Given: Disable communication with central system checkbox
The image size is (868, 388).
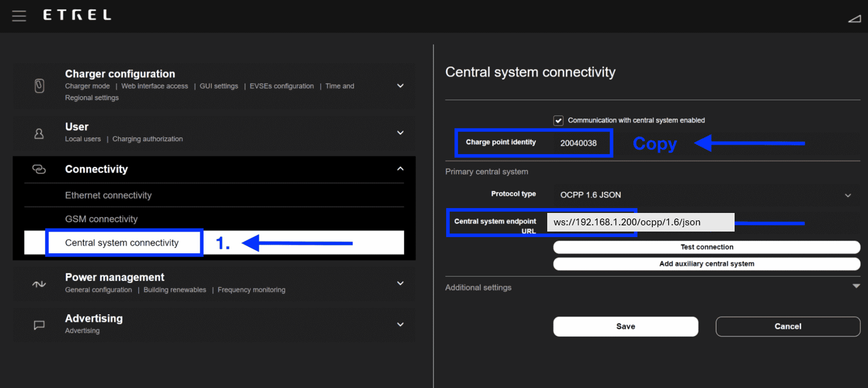Looking at the screenshot, I should point(558,120).
